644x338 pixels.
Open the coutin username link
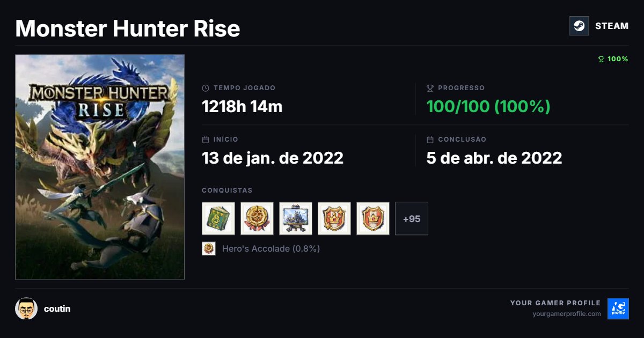pyautogui.click(x=57, y=308)
